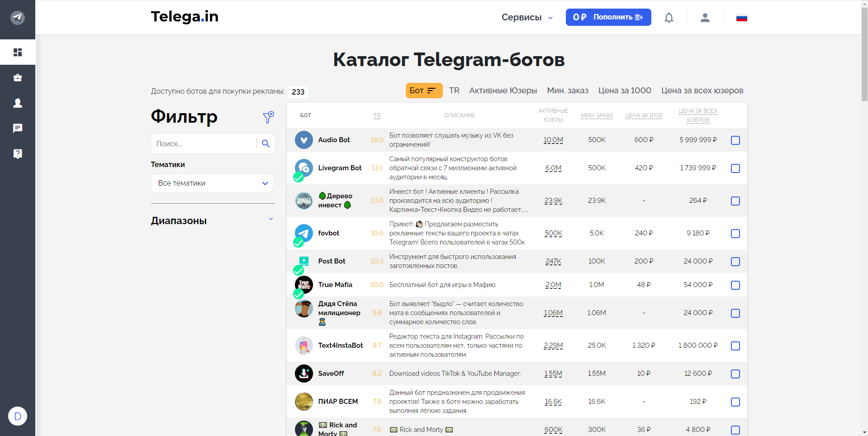Open the True Mafia name link
Image resolution: width=868 pixels, height=436 pixels.
pyautogui.click(x=335, y=285)
